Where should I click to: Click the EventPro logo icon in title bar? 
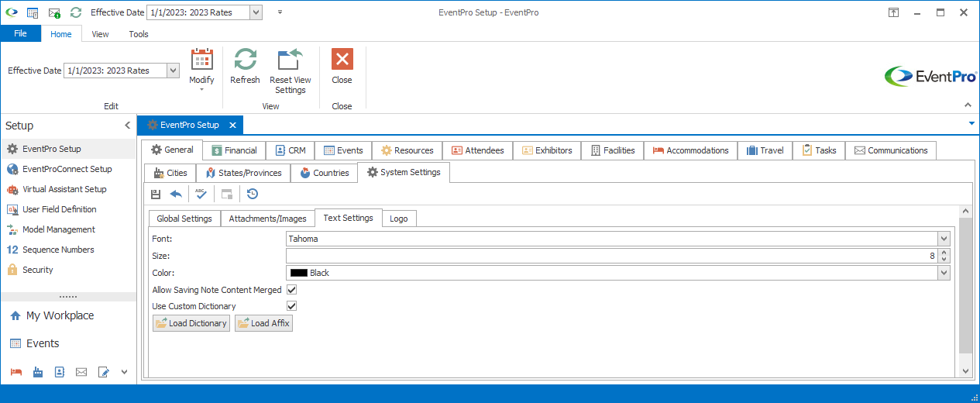[11, 12]
